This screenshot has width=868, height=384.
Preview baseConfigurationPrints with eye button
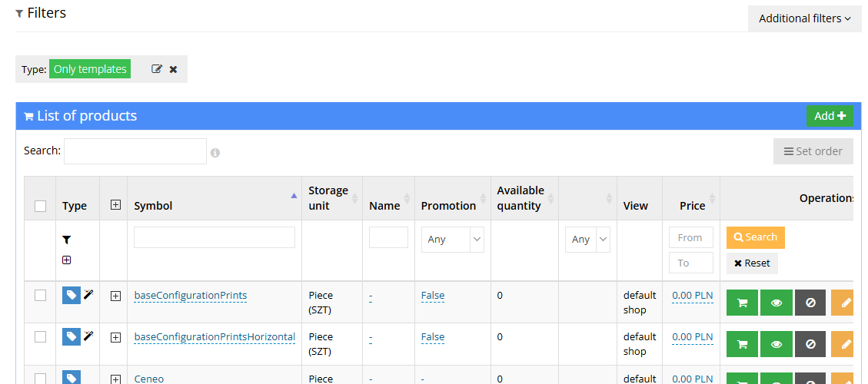(x=777, y=303)
